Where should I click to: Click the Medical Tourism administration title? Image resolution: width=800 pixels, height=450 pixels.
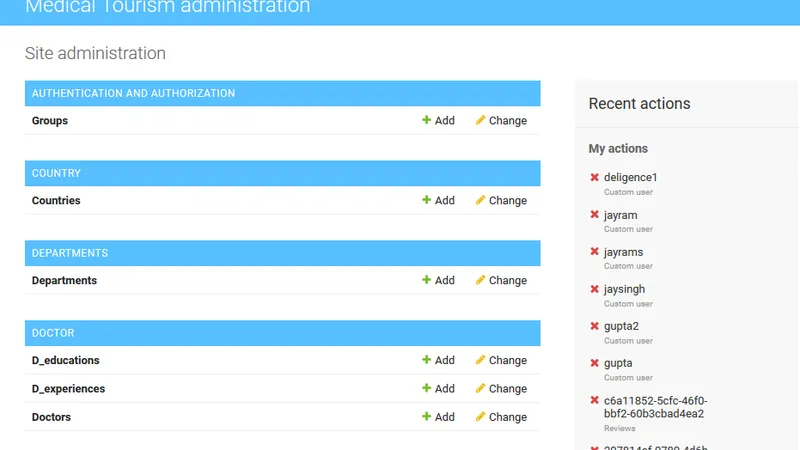click(x=167, y=7)
